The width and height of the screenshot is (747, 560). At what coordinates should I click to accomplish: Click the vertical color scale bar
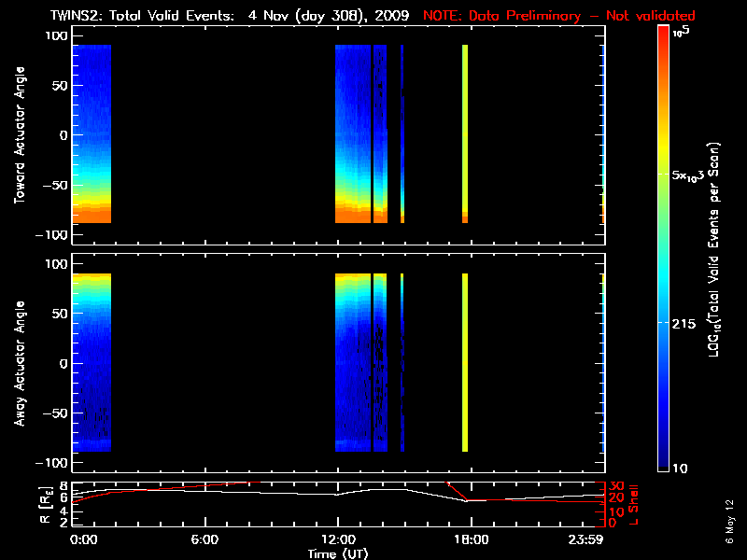tap(664, 248)
